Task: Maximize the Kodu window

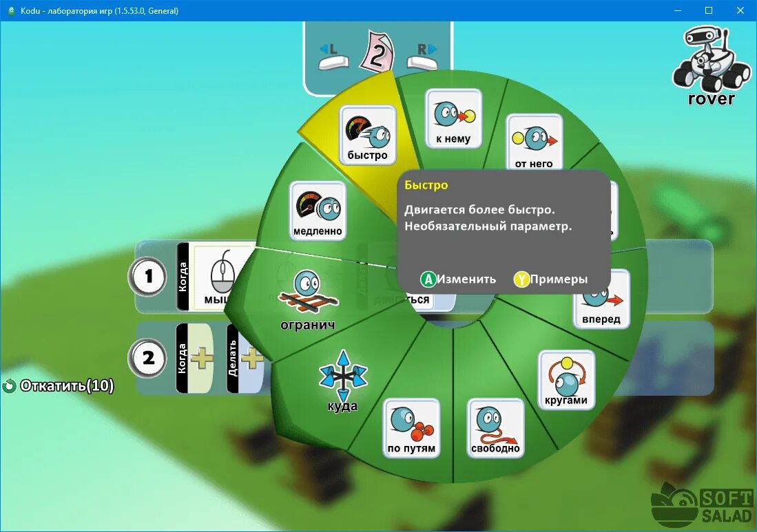Action: 709,10
